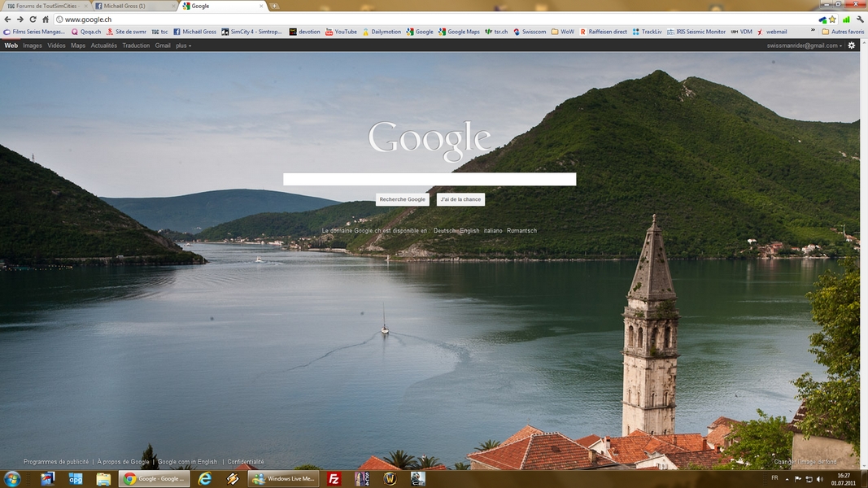Viewport: 868px width, 488px height.
Task: Open Windows Live Messenger taskbar window
Action: click(x=283, y=478)
